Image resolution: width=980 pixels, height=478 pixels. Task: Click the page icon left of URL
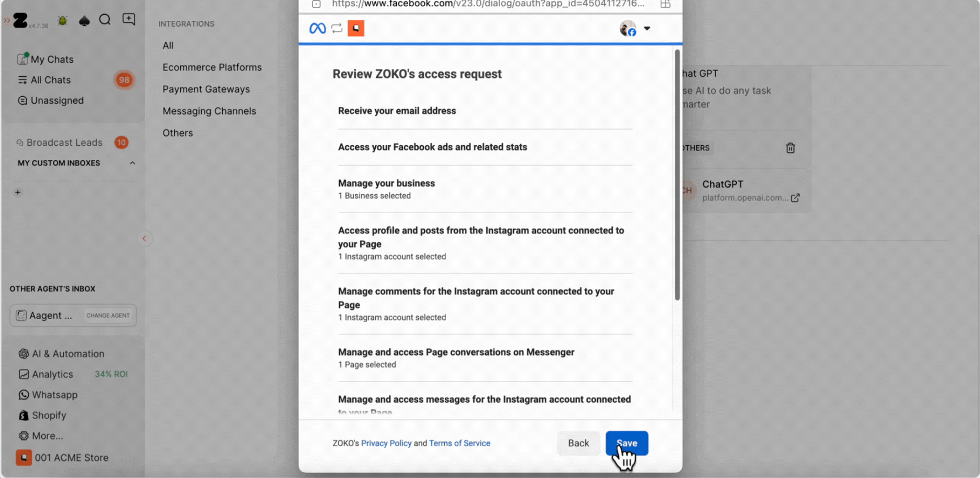316,4
